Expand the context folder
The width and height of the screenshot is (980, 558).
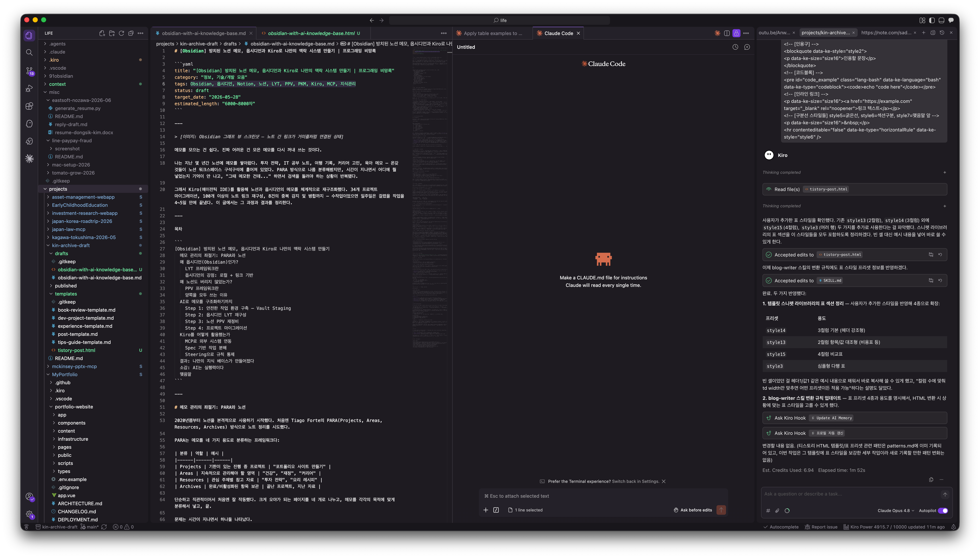pos(94,84)
